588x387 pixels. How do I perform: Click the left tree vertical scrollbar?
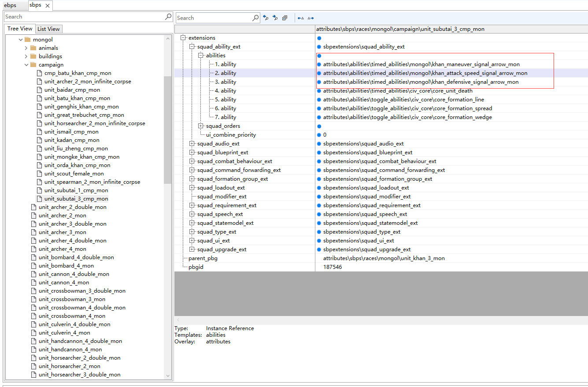[x=167, y=132]
